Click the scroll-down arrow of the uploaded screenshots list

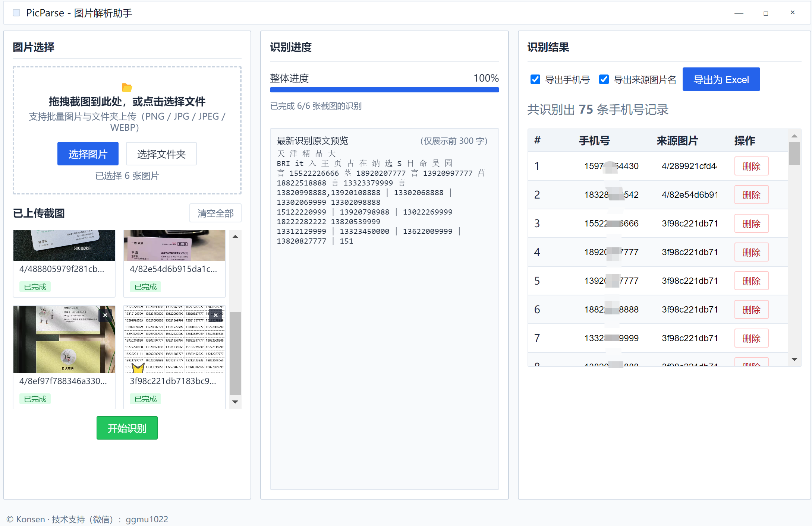point(235,402)
